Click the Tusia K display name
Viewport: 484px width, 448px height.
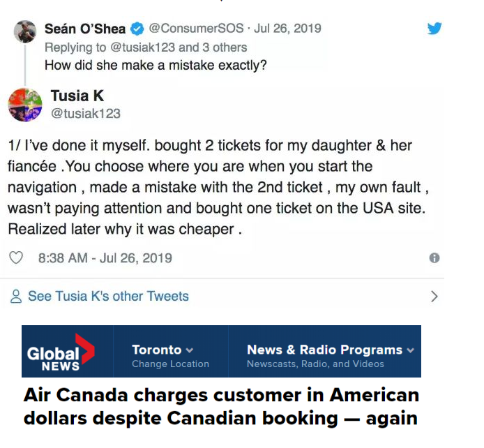coord(77,96)
